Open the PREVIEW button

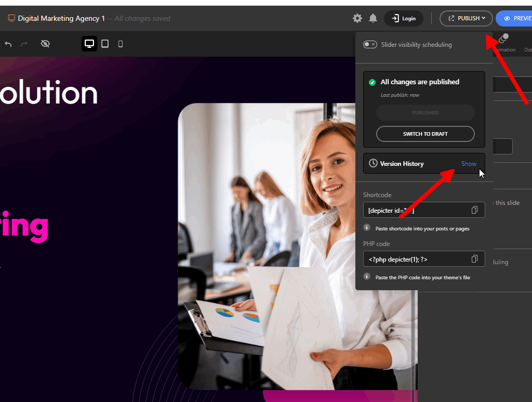[514, 18]
